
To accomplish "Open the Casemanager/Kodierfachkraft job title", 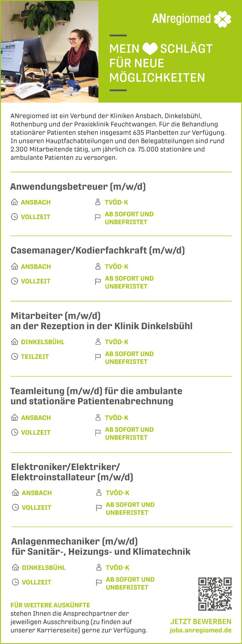I will pos(98,250).
